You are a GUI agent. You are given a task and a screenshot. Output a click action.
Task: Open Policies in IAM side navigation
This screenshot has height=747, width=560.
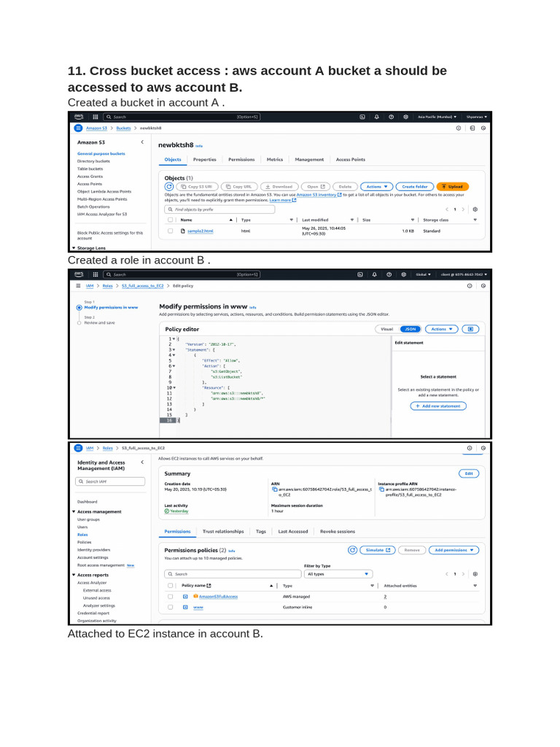85,543
